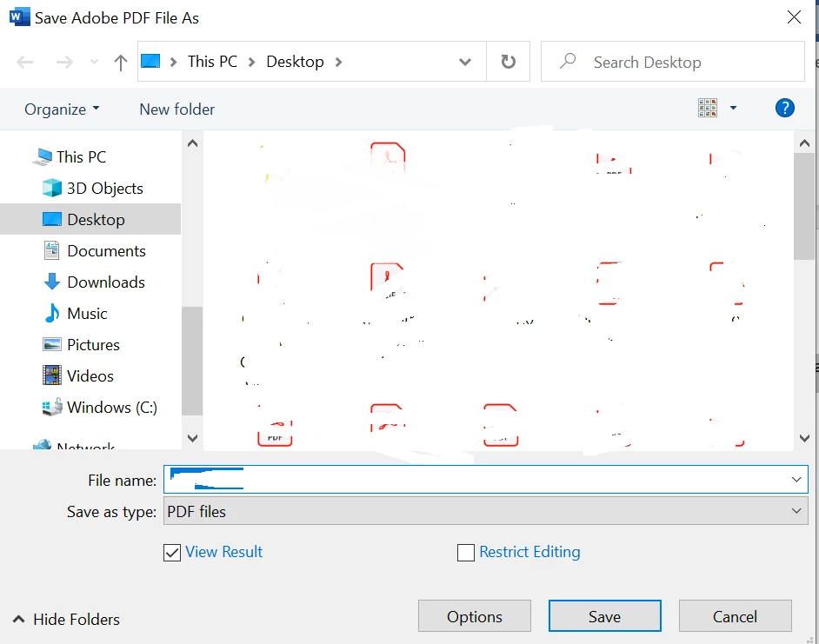Screen dimensions: 819x644
Task: Open recent locations chevron beside Forward
Action: (94, 63)
